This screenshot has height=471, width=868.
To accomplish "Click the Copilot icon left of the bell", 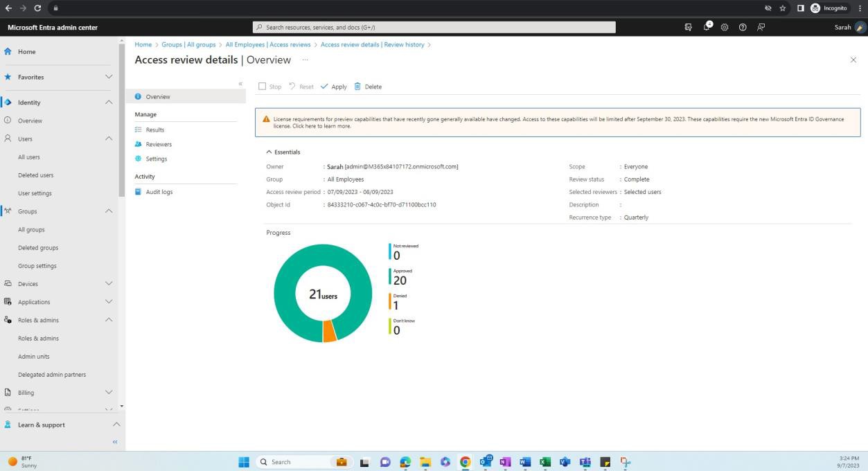I will [688, 27].
